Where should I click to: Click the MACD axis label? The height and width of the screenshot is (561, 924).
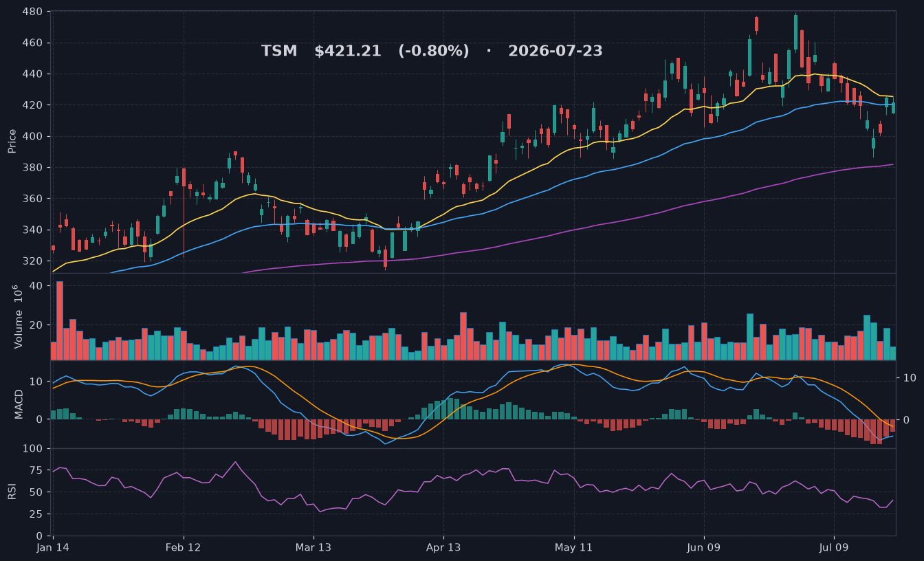click(x=19, y=404)
